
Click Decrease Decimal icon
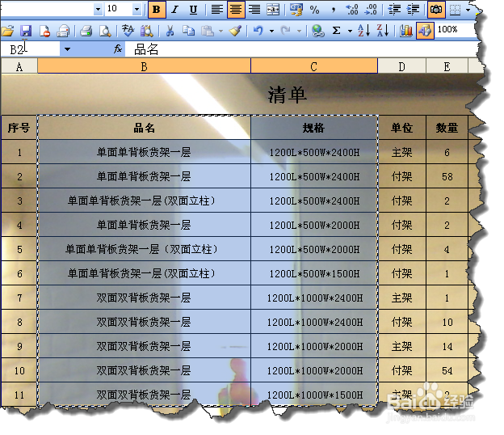(x=371, y=10)
